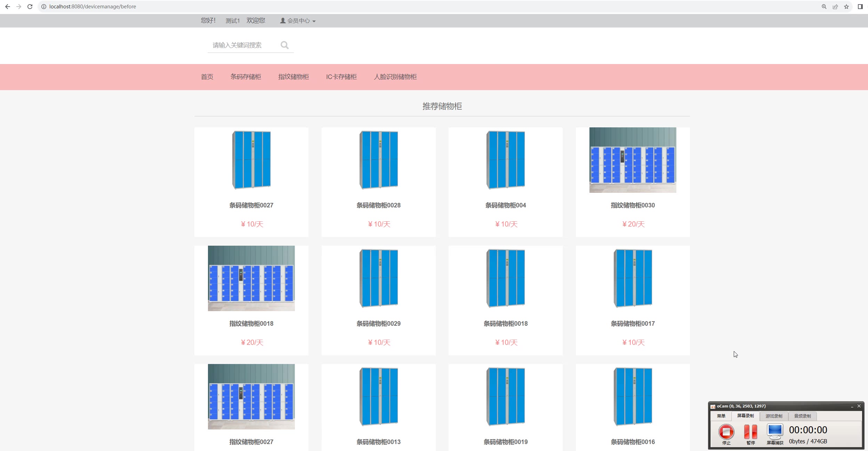Open 条码储物柜0029 product title
Image resolution: width=868 pixels, height=451 pixels.
[x=378, y=324]
